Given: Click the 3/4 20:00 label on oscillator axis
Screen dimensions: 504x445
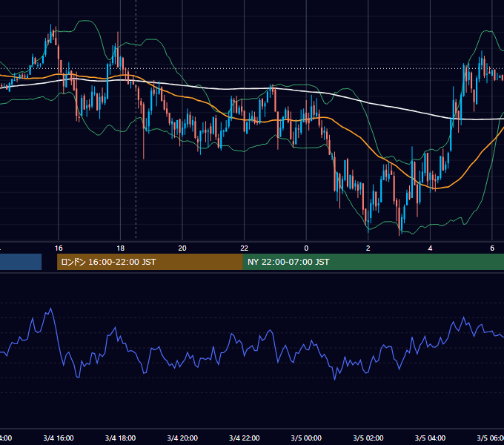Looking at the screenshot, I should click(182, 438).
